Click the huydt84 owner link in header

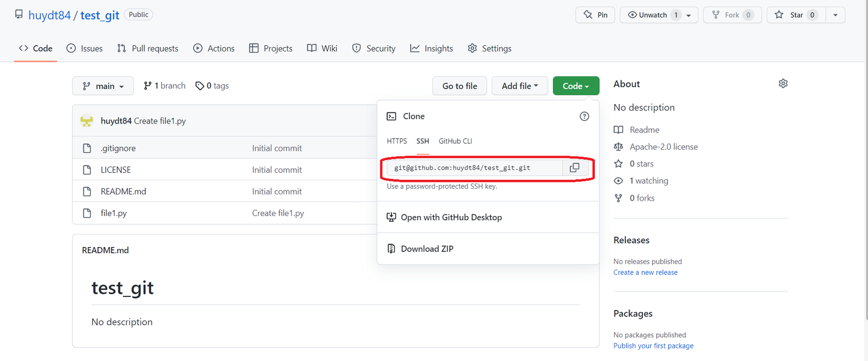pyautogui.click(x=49, y=15)
